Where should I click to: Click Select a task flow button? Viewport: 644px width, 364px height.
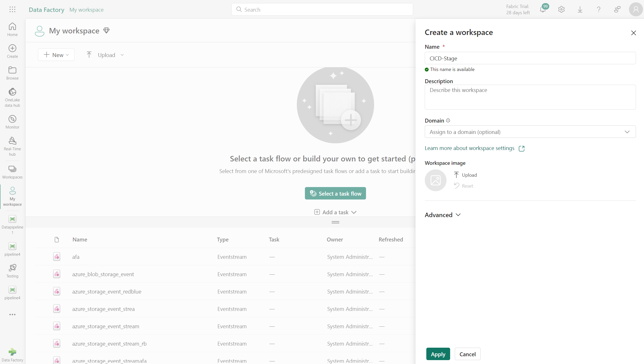pos(335,193)
